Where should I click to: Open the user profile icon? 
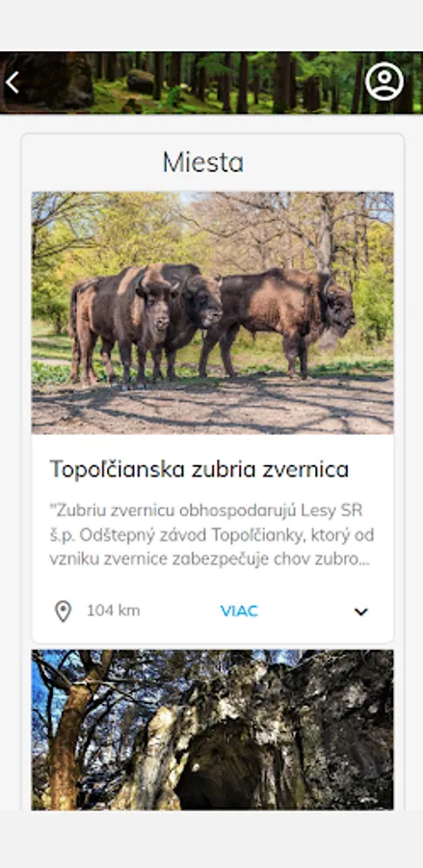(x=384, y=81)
